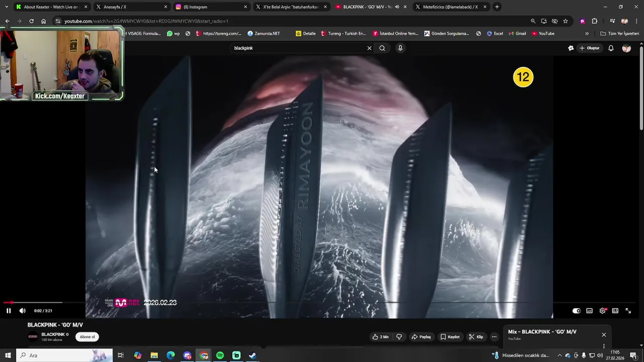This screenshot has width=644, height=362.
Task: Open the Oluştur create menu
Action: pyautogui.click(x=590, y=48)
